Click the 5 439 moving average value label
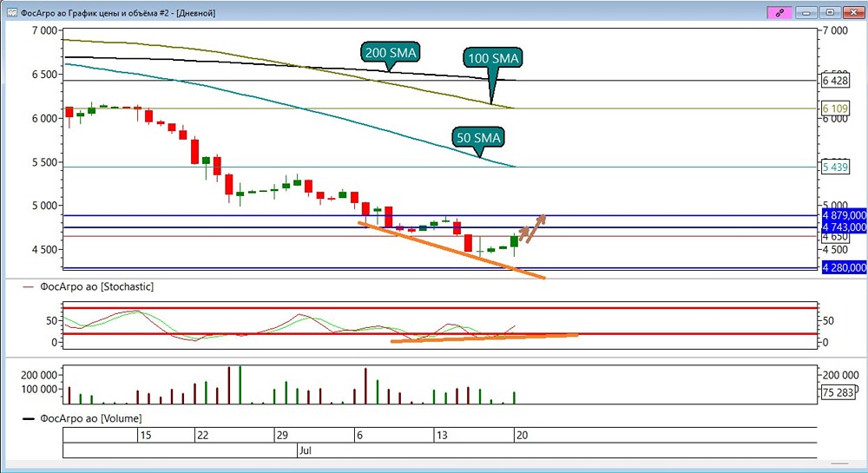Image resolution: width=868 pixels, height=473 pixels. tap(835, 168)
